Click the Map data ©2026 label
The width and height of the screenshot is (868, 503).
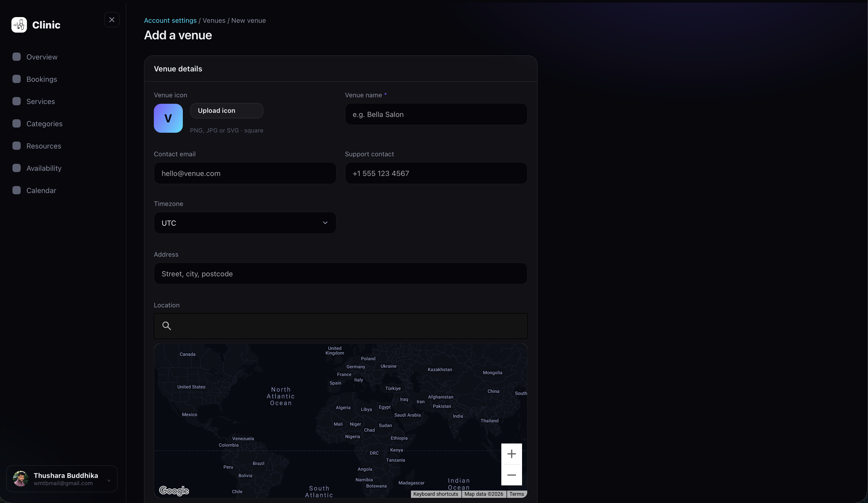484,494
